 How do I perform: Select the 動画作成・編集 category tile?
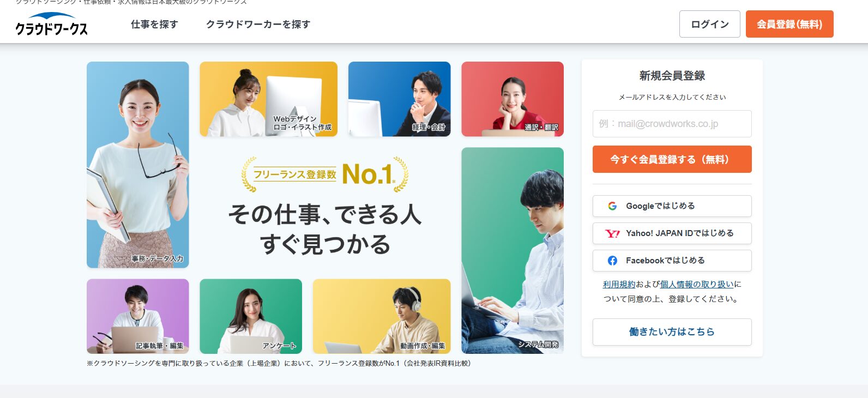point(382,316)
